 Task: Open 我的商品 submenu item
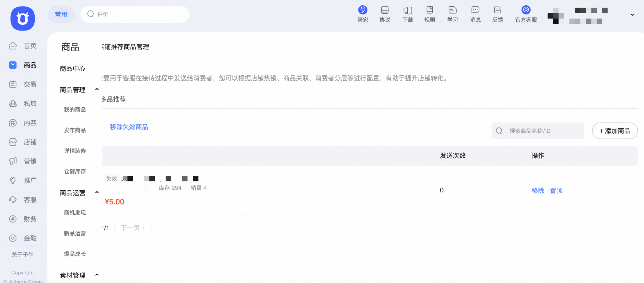[x=75, y=110]
